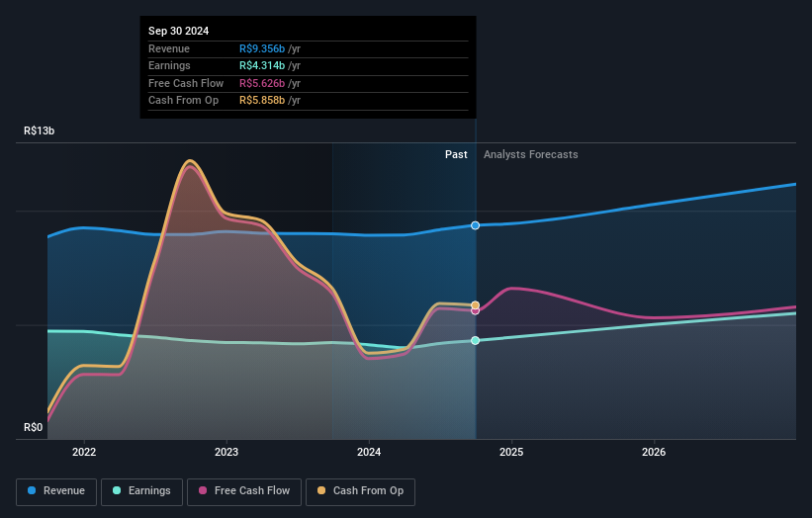This screenshot has height=518, width=812.
Task: Click the R$5.858b cash from op value
Action: click(262, 101)
